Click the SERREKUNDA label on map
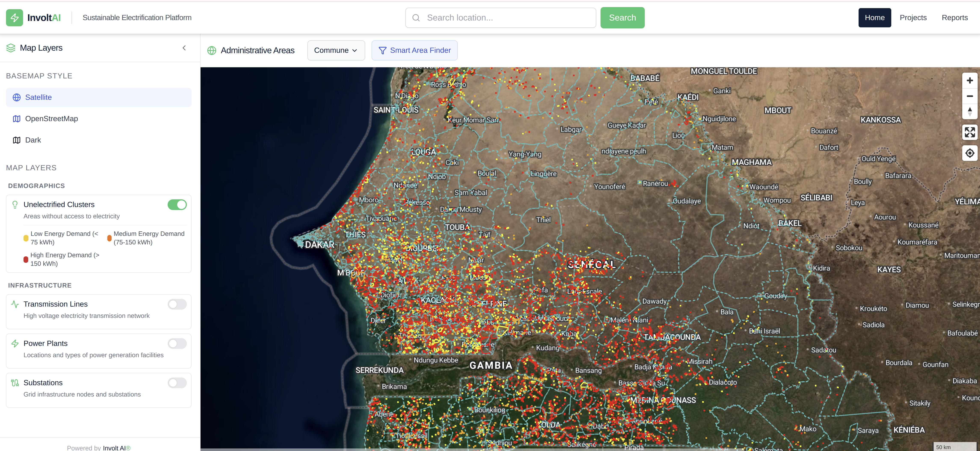This screenshot has width=980, height=451. click(379, 370)
